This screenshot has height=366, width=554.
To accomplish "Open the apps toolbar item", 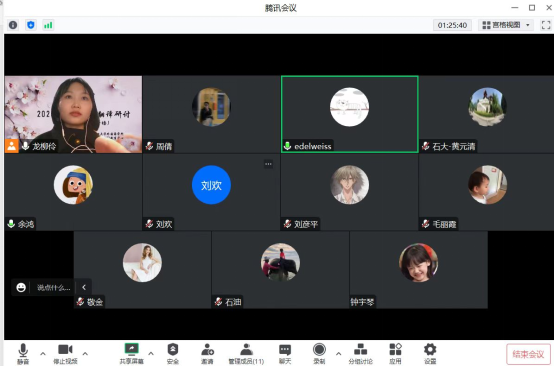I will [x=395, y=354].
